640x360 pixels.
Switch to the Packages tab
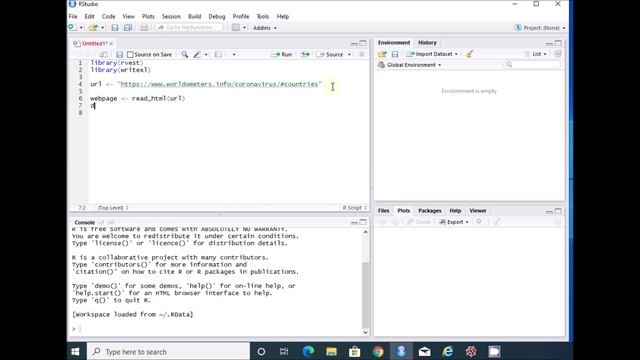tap(430, 211)
